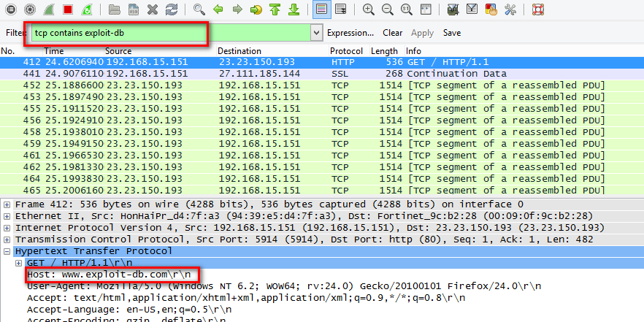Find a packet (magnifier icon)
Viewport: 644px width, 322px height.
(199, 9)
